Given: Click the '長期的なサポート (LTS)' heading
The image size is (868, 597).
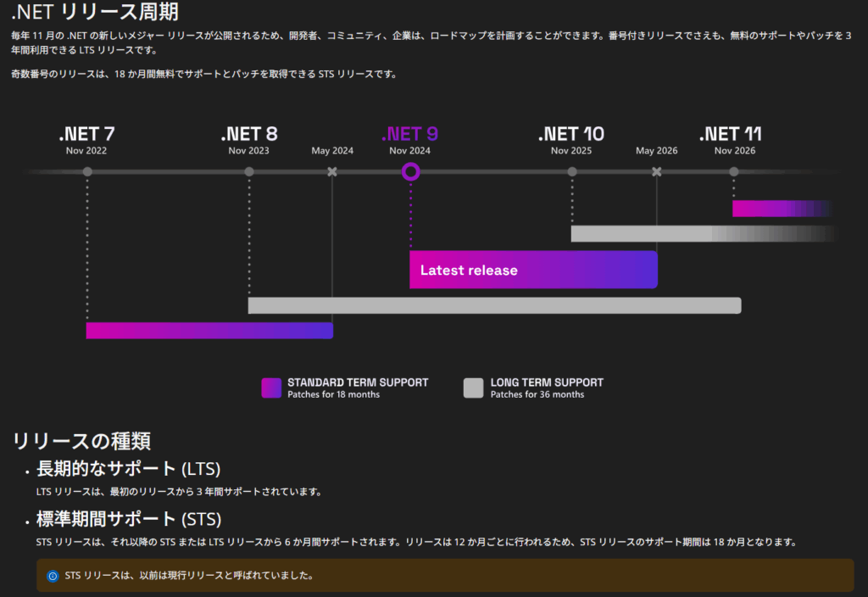Looking at the screenshot, I should coord(129,468).
